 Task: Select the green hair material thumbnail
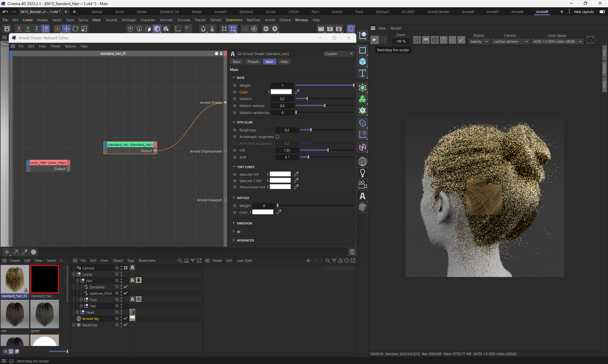[x=44, y=314]
